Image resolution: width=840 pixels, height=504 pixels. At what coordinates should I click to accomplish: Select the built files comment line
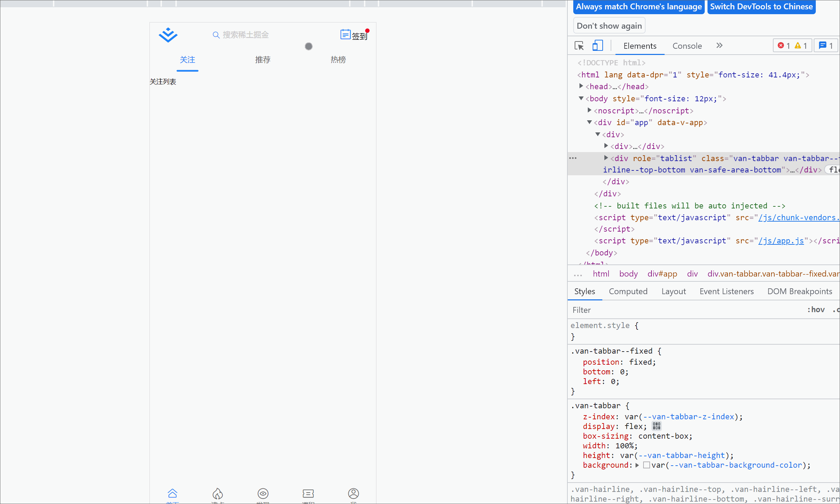coord(690,206)
